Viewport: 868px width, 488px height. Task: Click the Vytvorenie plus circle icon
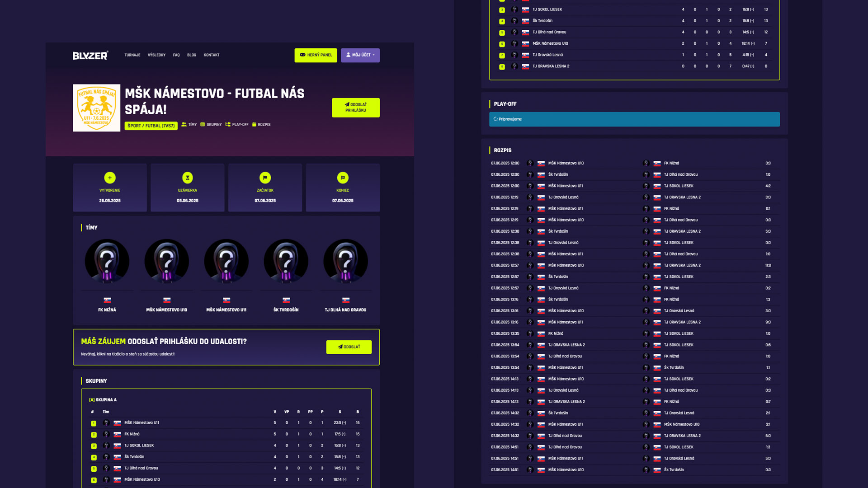[x=110, y=178]
